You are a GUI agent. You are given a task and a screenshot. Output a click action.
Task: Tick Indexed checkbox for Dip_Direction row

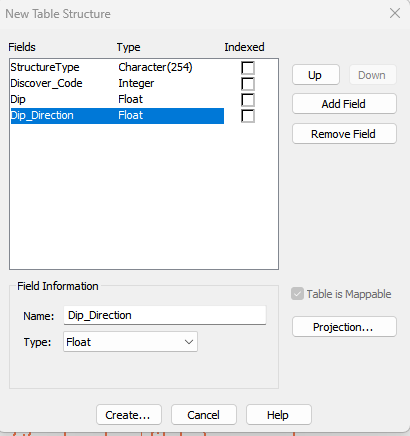pos(248,116)
